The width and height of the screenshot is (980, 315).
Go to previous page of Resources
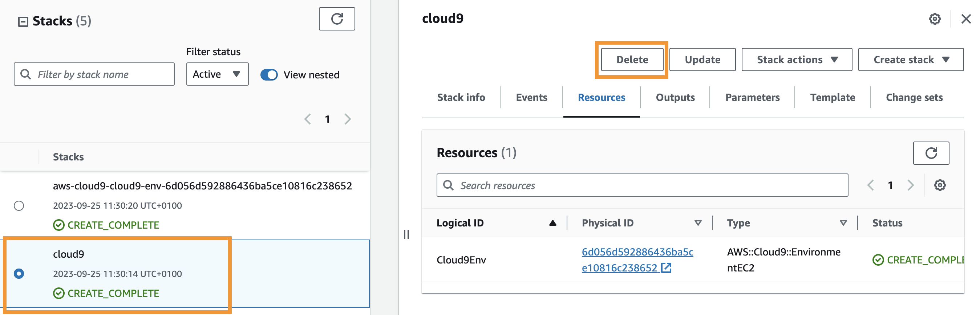pyautogui.click(x=870, y=185)
